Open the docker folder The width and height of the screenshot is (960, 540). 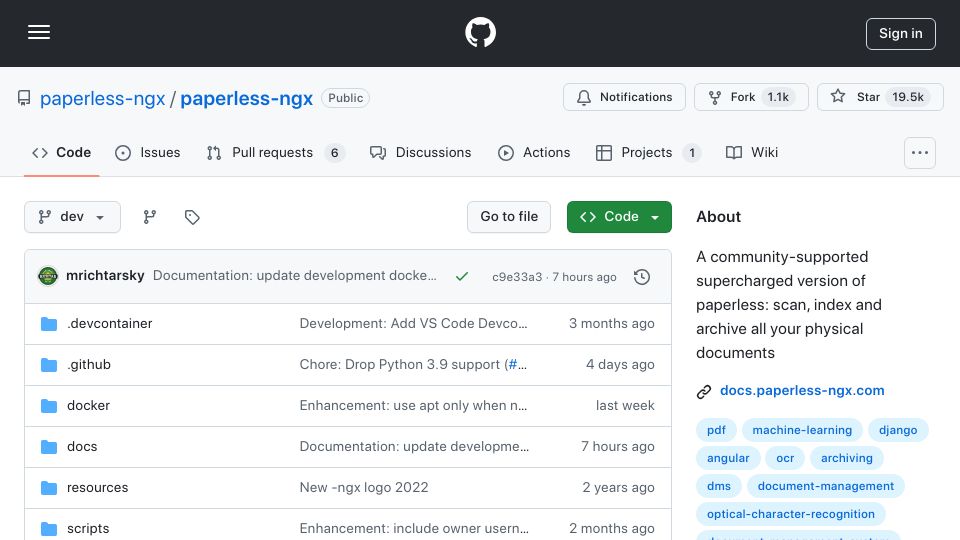pos(88,405)
